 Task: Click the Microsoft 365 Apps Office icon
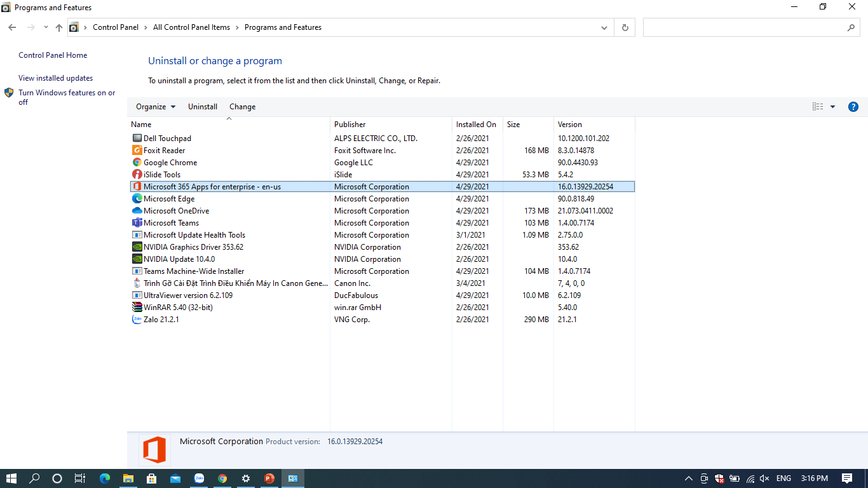[137, 187]
